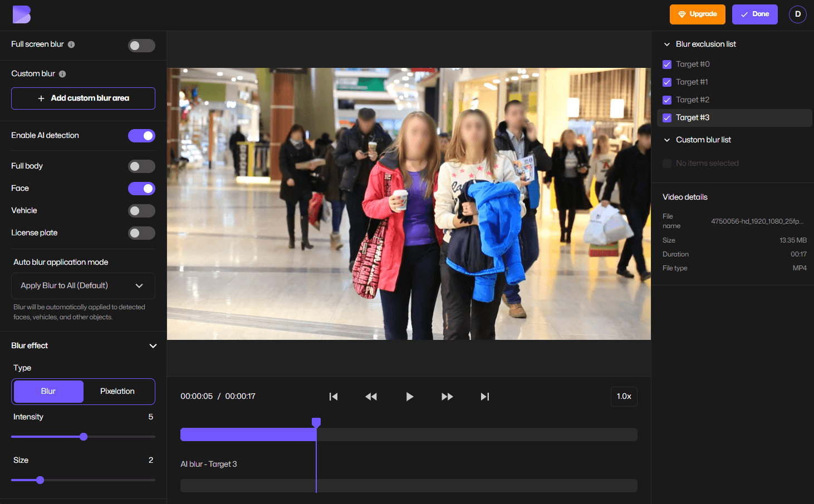
Task: Play the video preview
Action: [409, 397]
